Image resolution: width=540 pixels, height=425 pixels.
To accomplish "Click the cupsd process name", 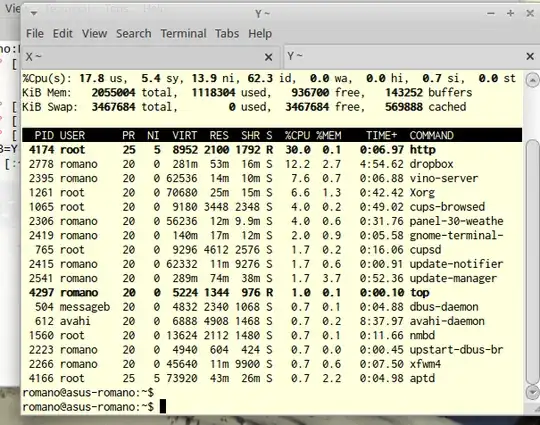I will click(425, 250).
